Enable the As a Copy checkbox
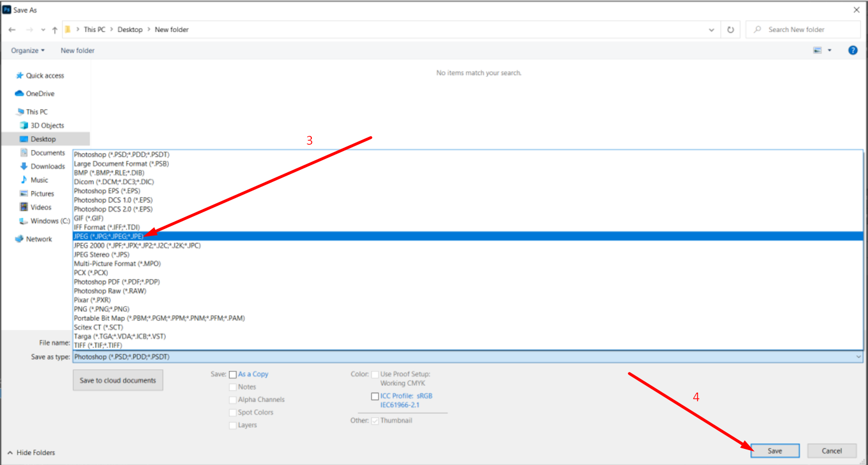Image resolution: width=868 pixels, height=465 pixels. pos(233,374)
